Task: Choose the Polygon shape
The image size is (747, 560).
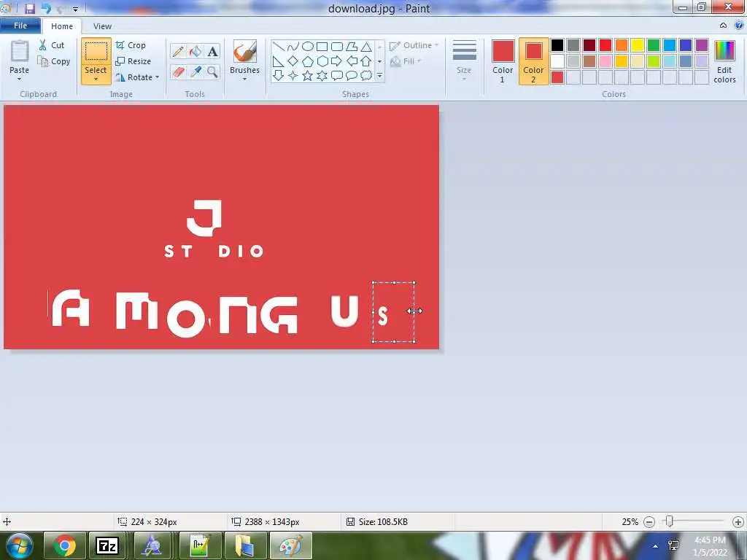Action: 352,47
